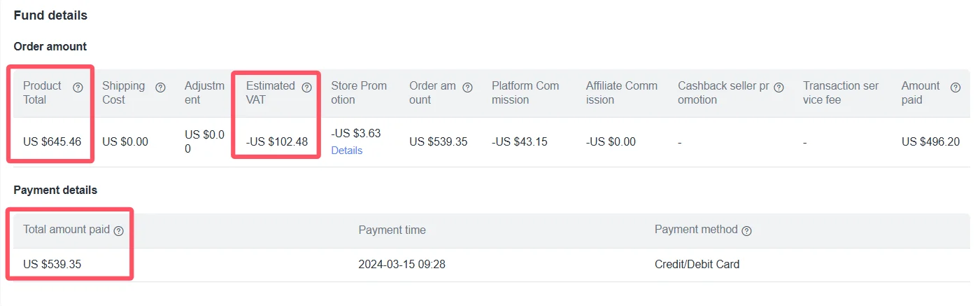Click the Platform Commission column header
The image size is (980, 306).
[x=525, y=92]
